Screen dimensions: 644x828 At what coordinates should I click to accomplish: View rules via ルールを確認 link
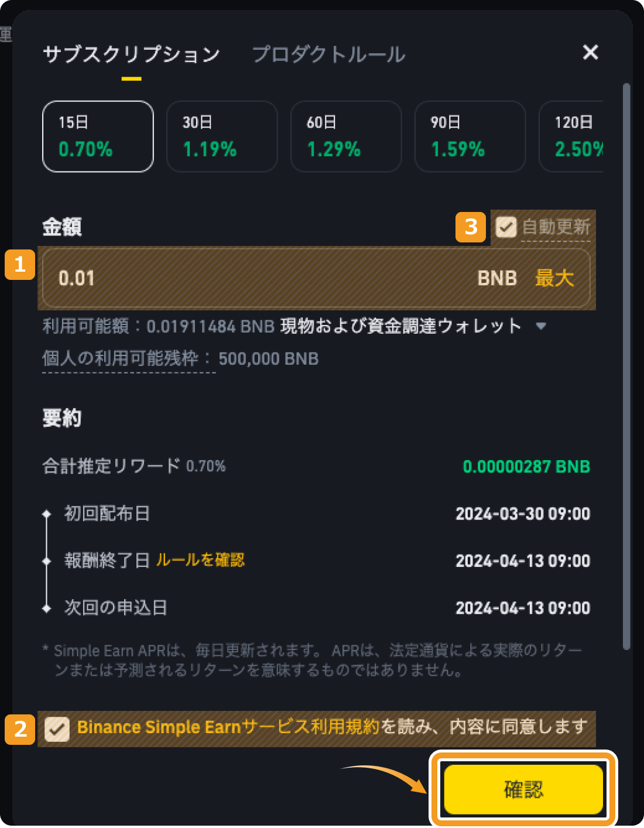point(200,560)
